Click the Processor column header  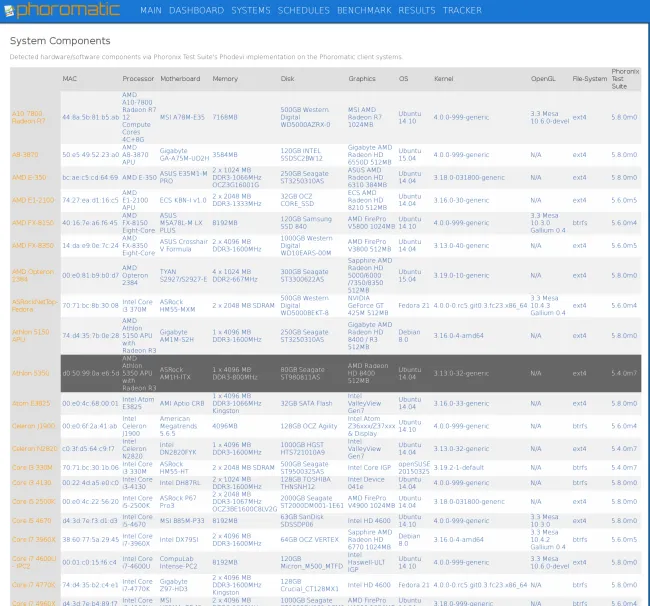138,79
